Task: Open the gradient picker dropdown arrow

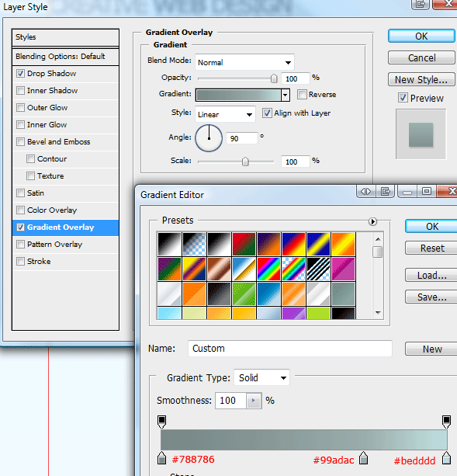Action: [x=285, y=95]
